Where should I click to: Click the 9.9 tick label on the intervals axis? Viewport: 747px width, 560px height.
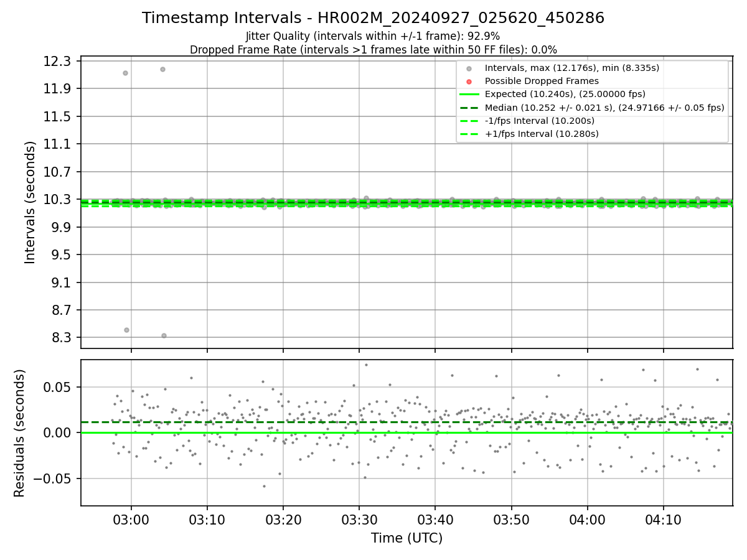63,227
